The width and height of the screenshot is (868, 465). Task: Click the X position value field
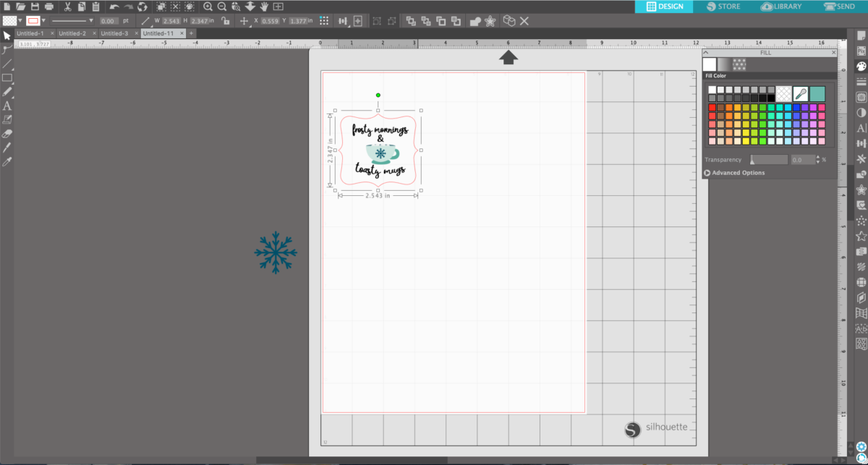(268, 21)
